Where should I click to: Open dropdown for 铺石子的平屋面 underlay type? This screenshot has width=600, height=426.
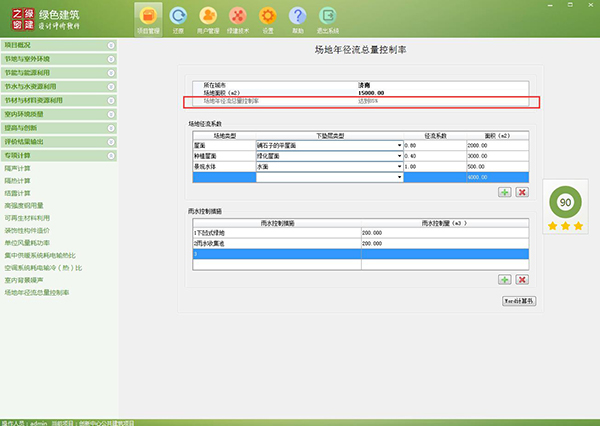click(x=399, y=145)
